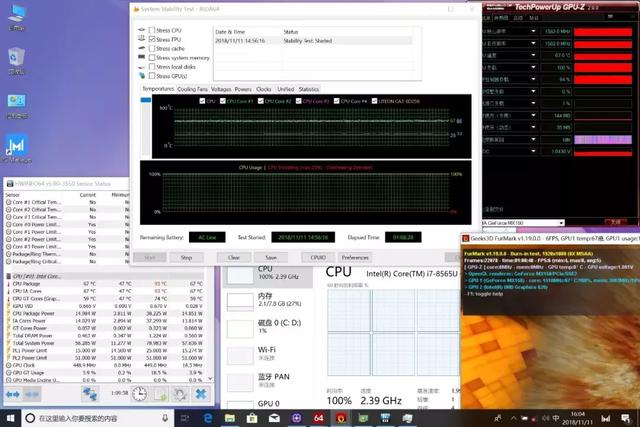Uncheck the Stress FPU checkbox
The image size is (640, 427).
(152, 39)
